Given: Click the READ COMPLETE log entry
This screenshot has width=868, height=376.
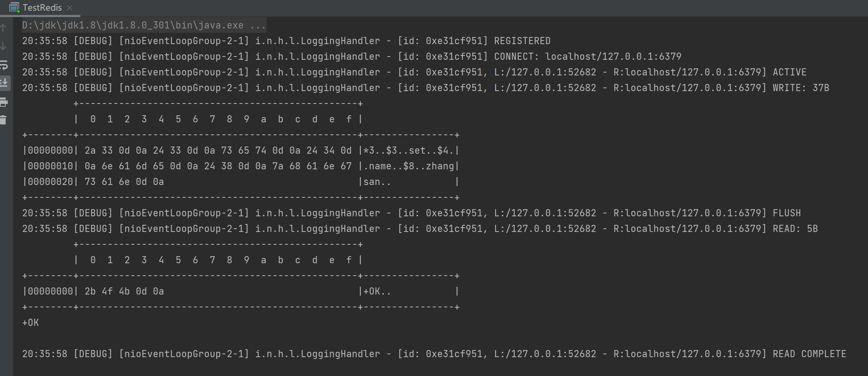Looking at the screenshot, I should coord(809,354).
